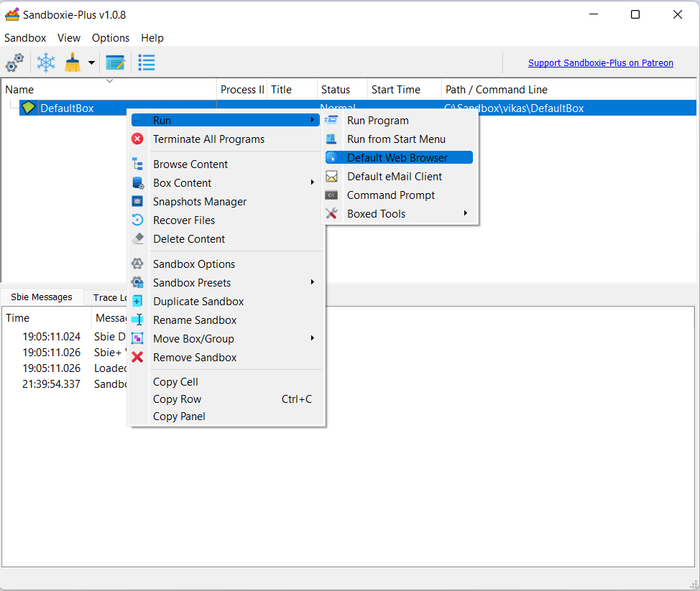This screenshot has height=591, width=700.
Task: Click the Boxed Tools wrench icon
Action: coord(331,214)
